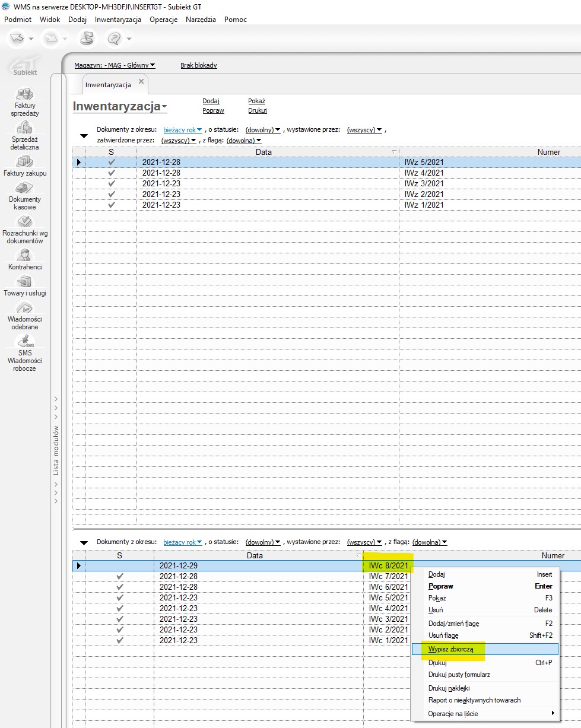Screen dimensions: 581x728
Task: Open Faktury zakupu module icon
Action: (25, 161)
